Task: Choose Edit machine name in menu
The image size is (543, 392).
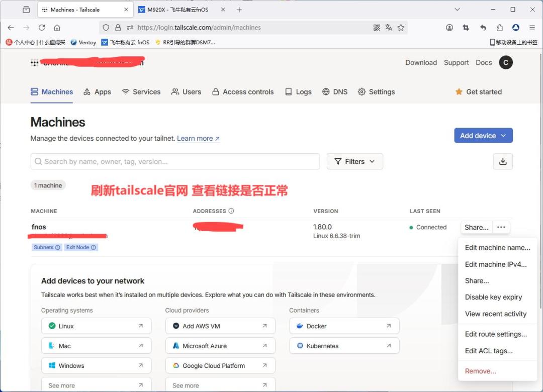Action: (x=497, y=248)
